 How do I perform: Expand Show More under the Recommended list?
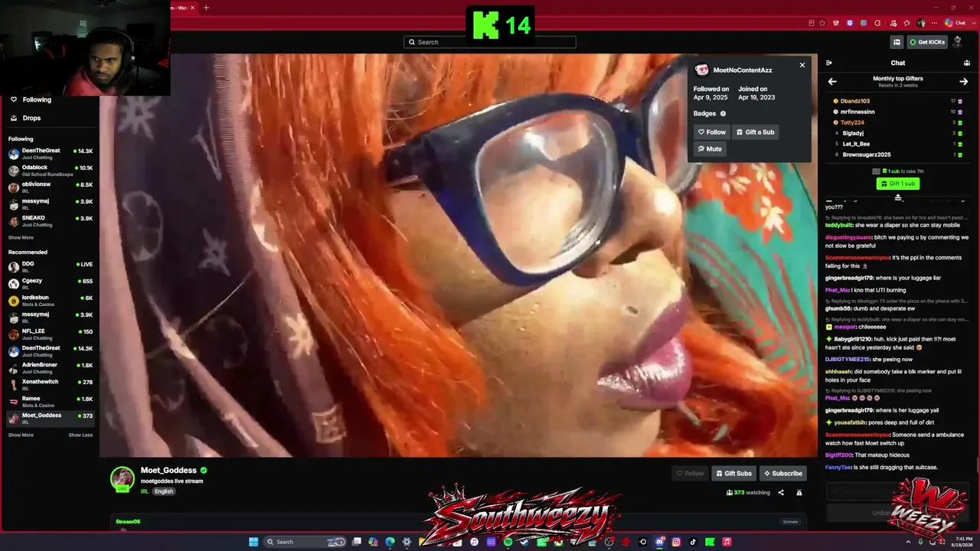point(21,435)
